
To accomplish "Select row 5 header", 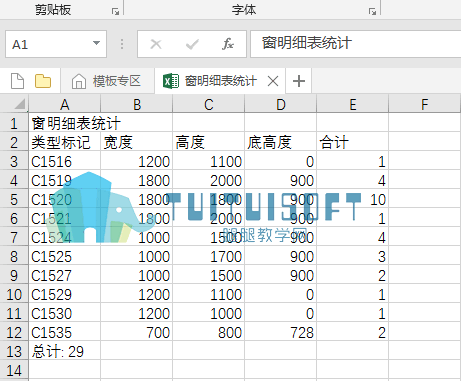I will [x=14, y=199].
